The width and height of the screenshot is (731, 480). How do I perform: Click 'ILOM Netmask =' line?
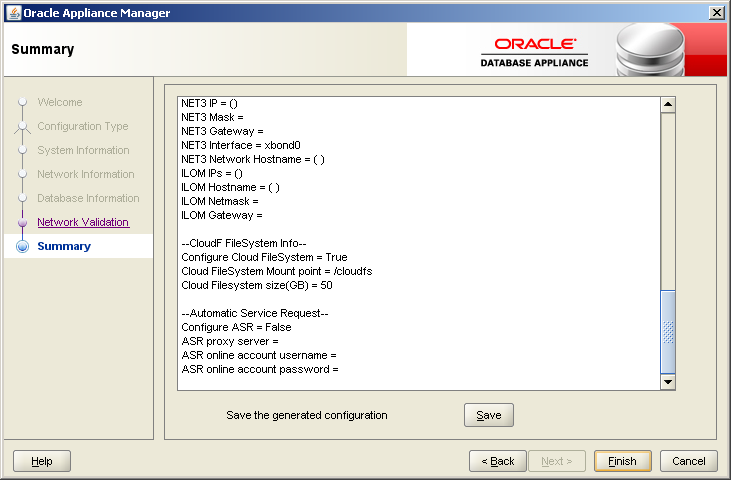(220, 201)
